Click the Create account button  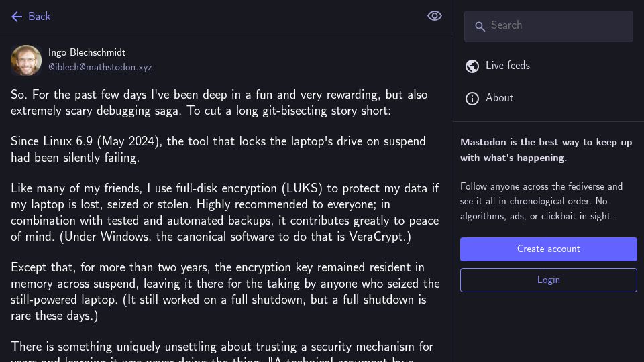pyautogui.click(x=548, y=249)
